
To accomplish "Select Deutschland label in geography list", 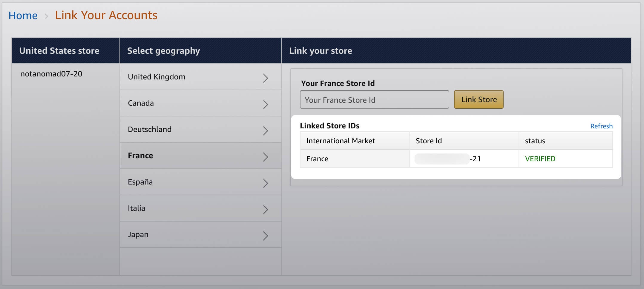I will [150, 129].
